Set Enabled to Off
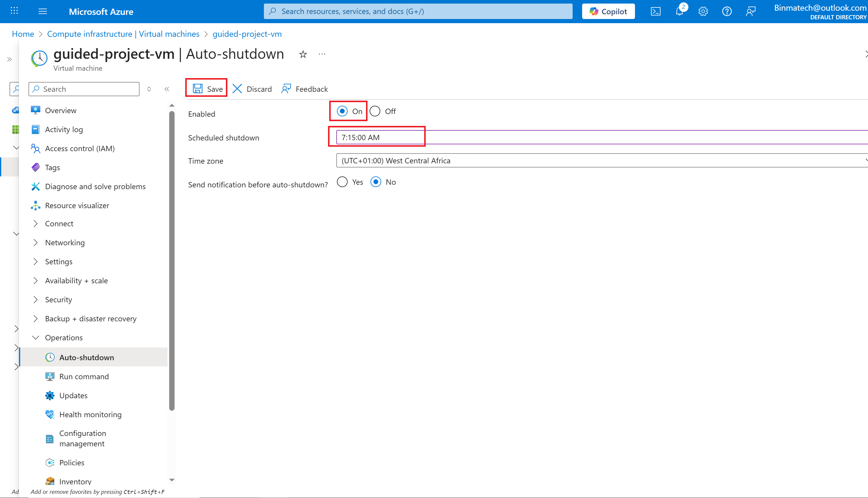868x498 pixels. (375, 111)
